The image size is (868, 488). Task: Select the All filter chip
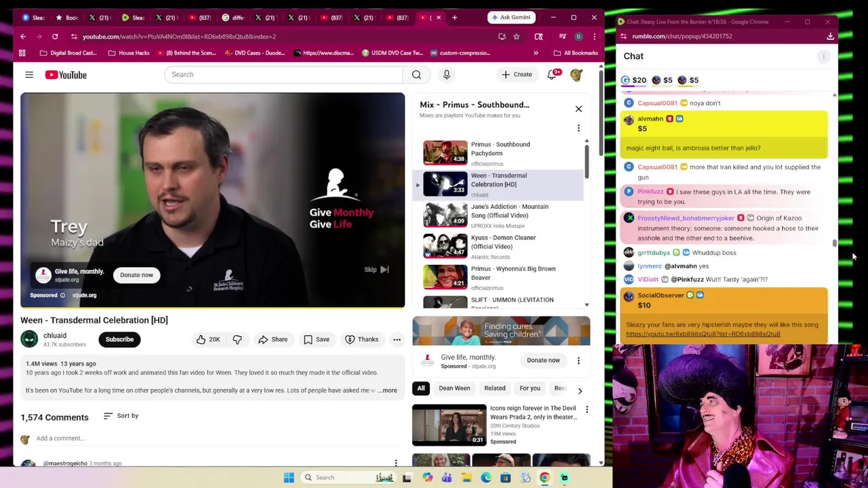[x=421, y=388]
